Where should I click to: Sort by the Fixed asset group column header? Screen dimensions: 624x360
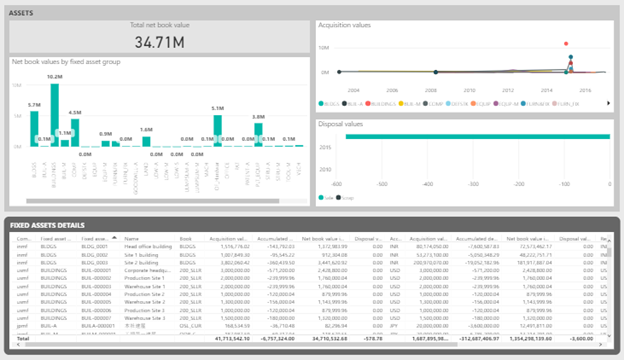56,239
